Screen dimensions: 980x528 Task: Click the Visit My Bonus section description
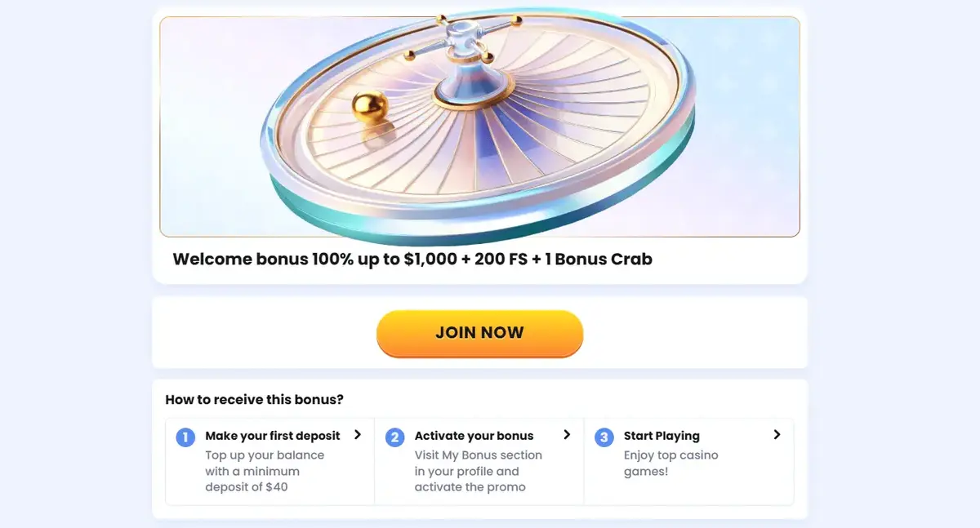click(x=478, y=472)
